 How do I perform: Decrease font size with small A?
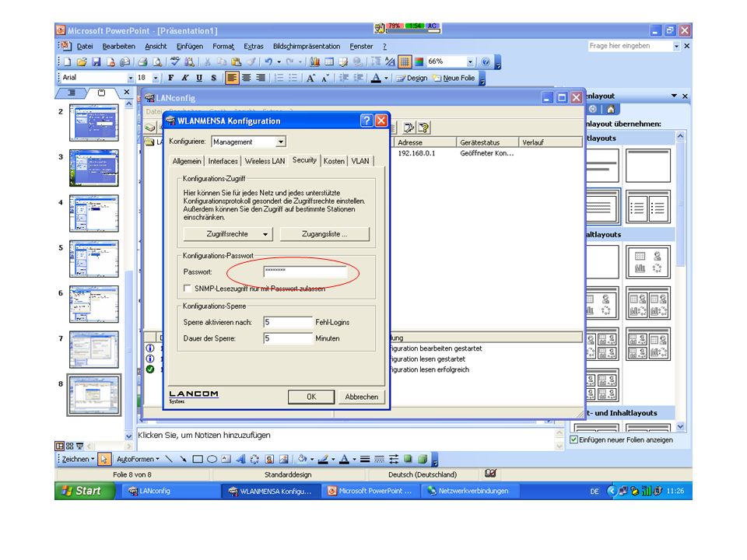[325, 78]
